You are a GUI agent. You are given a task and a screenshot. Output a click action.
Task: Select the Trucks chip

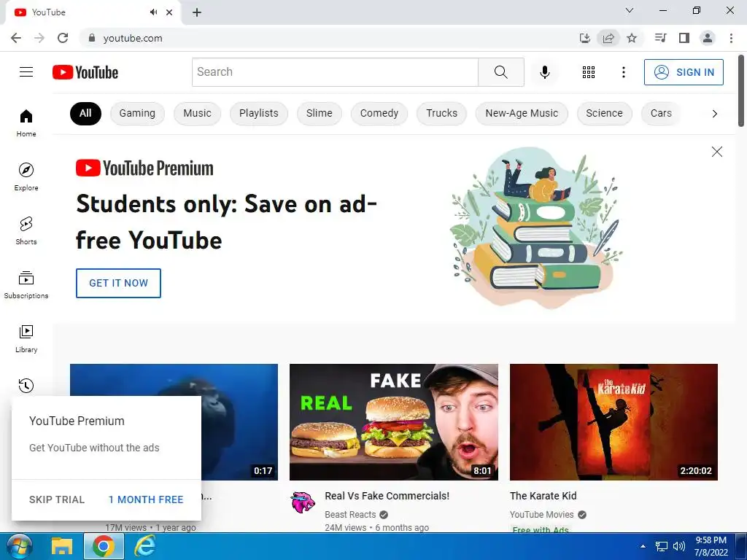[441, 113]
